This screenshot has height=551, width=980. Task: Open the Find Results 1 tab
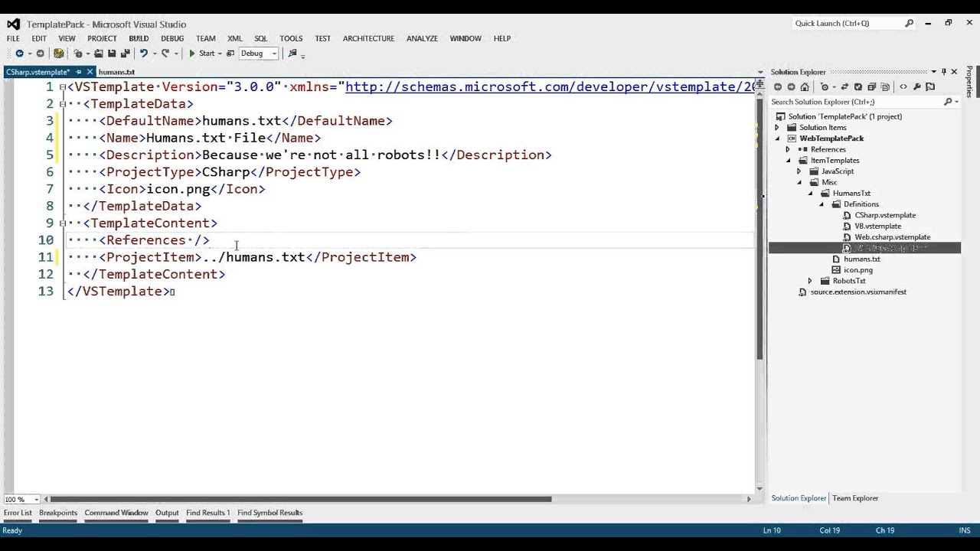coord(207,513)
